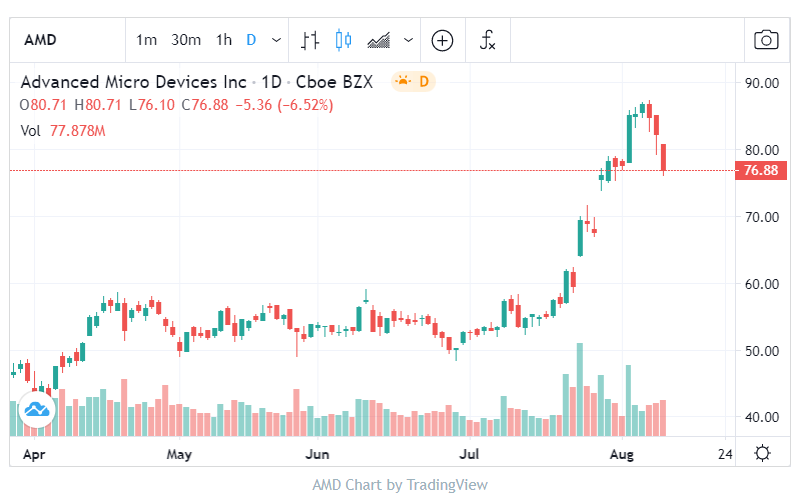
Task: Switch to 1m timeframe
Action: [x=147, y=40]
